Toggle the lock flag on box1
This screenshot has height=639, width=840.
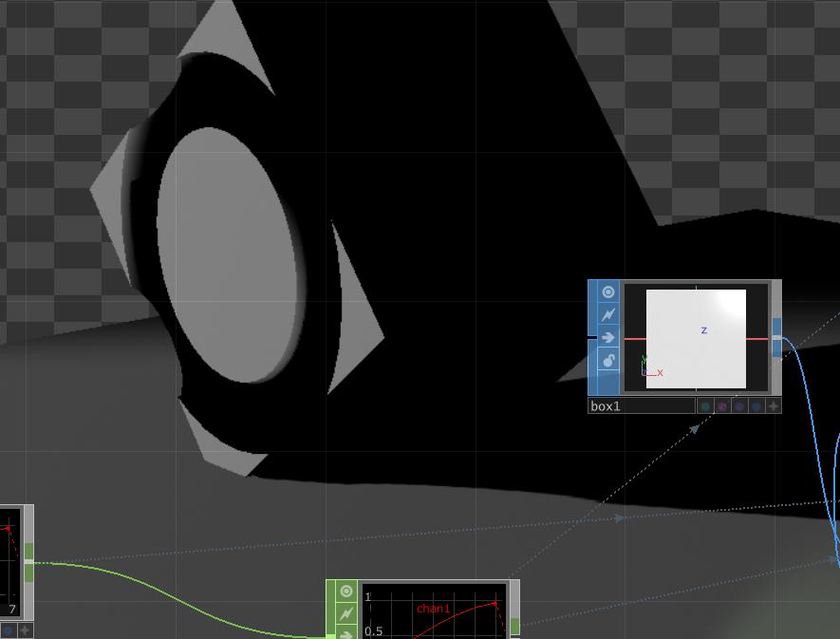[607, 360]
